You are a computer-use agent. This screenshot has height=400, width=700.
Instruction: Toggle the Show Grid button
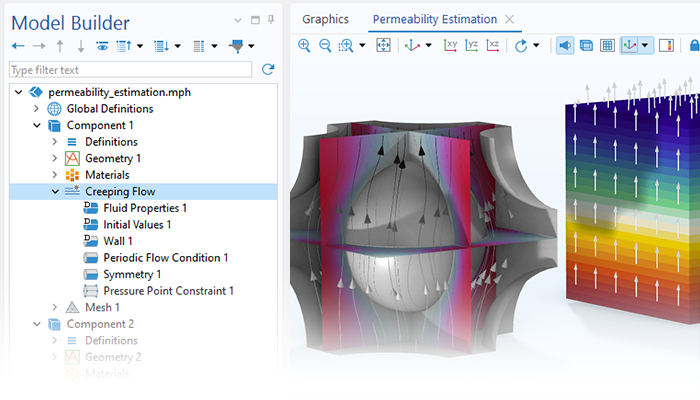(x=607, y=45)
